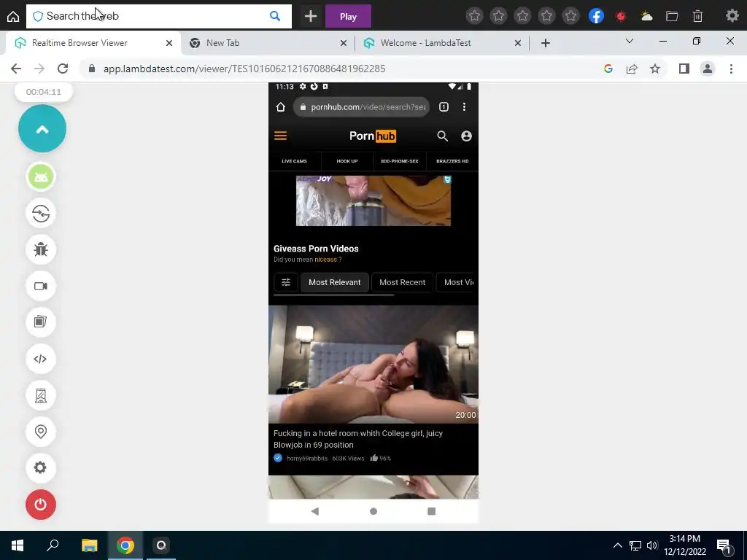This screenshot has height=560, width=747.
Task: Open Chrome's tab search dropdown chevron
Action: point(630,42)
